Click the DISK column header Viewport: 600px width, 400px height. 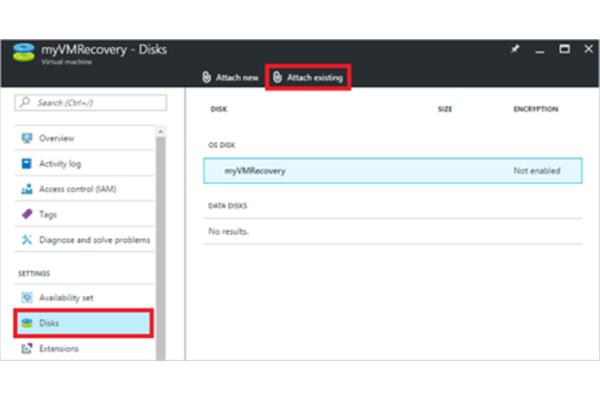pyautogui.click(x=218, y=109)
